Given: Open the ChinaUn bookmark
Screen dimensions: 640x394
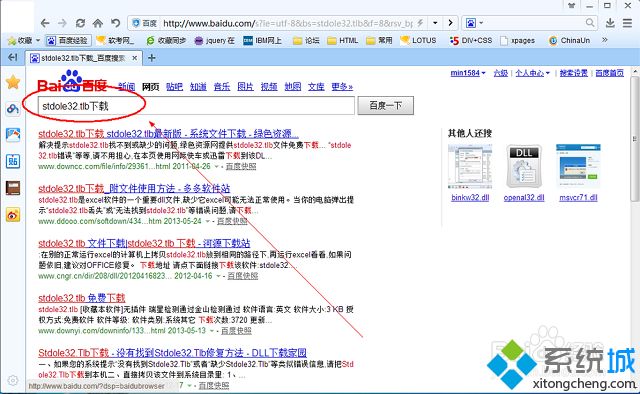Looking at the screenshot, I should pyautogui.click(x=569, y=40).
